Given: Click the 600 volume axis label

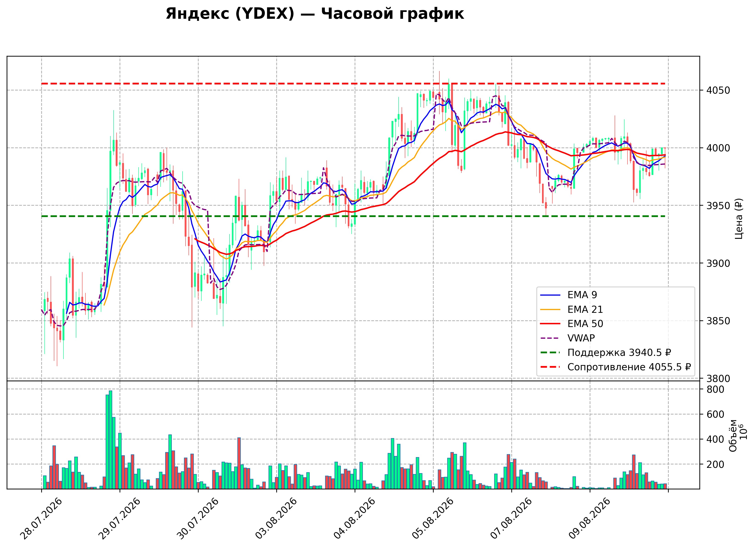Looking at the screenshot, I should pos(715,414).
